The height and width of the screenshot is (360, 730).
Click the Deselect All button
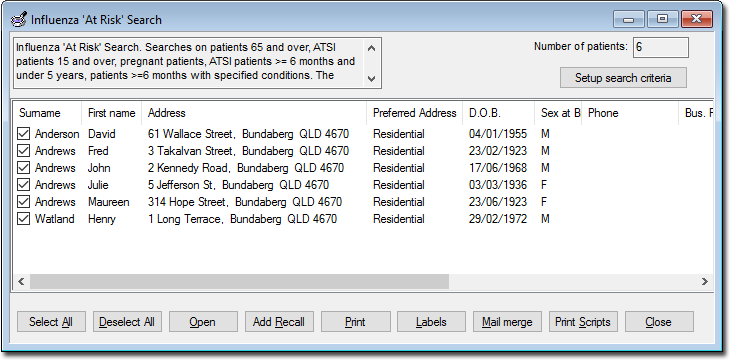127,322
